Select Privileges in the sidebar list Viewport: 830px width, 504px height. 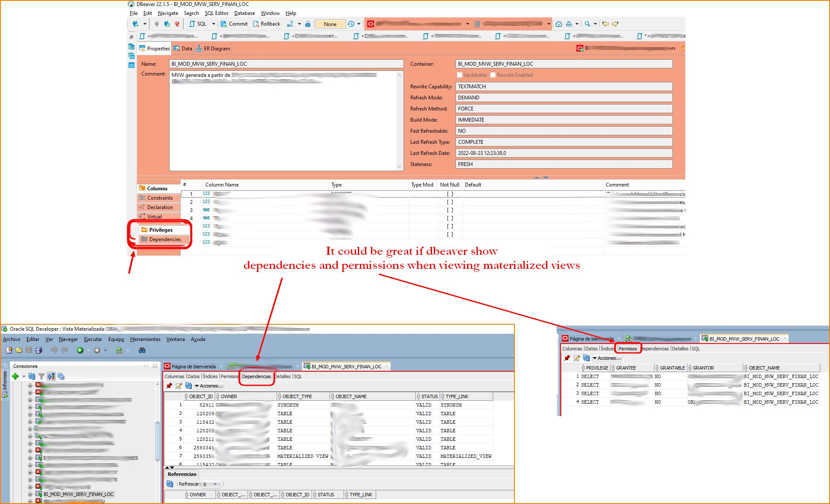click(x=160, y=230)
